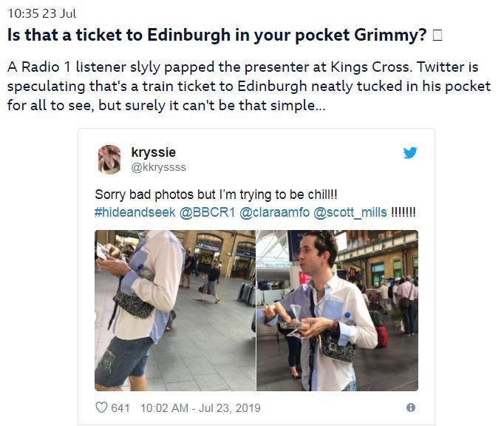This screenshot has height=426, width=504.
Task: Like the tweet via heart icon
Action: click(x=101, y=408)
